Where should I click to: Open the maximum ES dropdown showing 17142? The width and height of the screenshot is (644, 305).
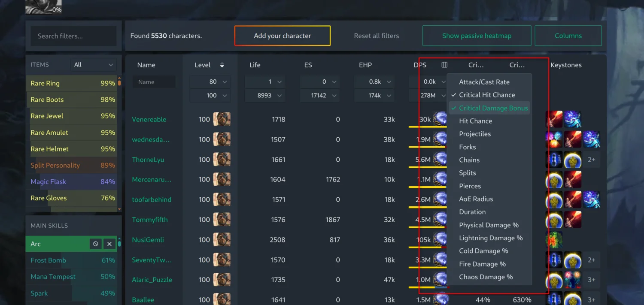[320, 95]
